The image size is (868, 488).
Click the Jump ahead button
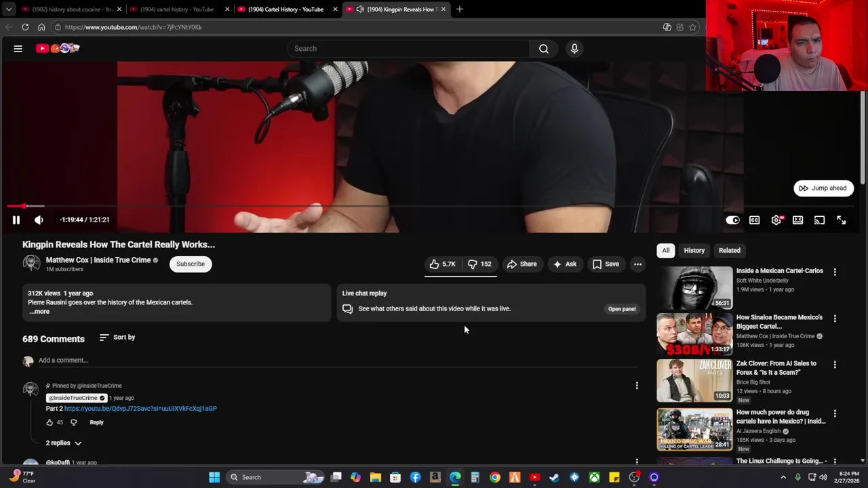pyautogui.click(x=823, y=188)
